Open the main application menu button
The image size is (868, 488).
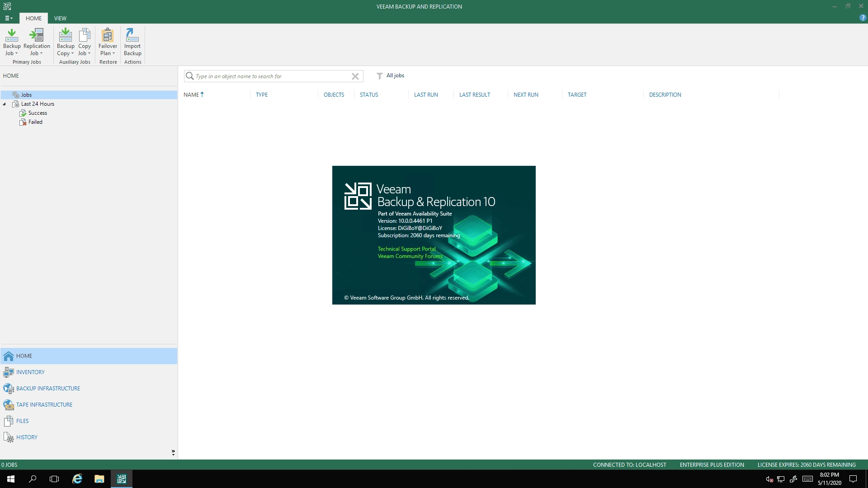point(9,19)
